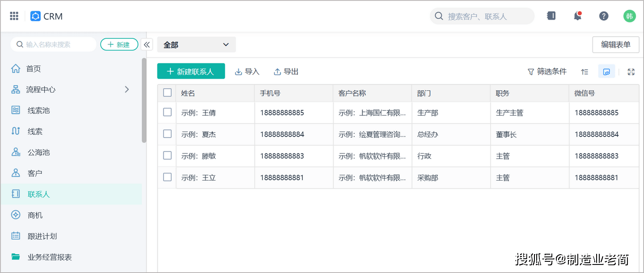Open the 商机 page from sidebar
The image size is (644, 273).
35,215
